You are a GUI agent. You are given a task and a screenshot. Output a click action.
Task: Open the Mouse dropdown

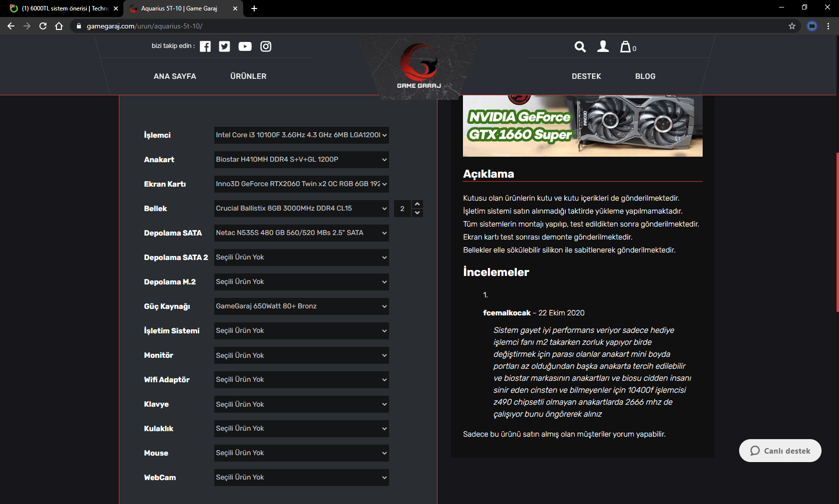(302, 453)
